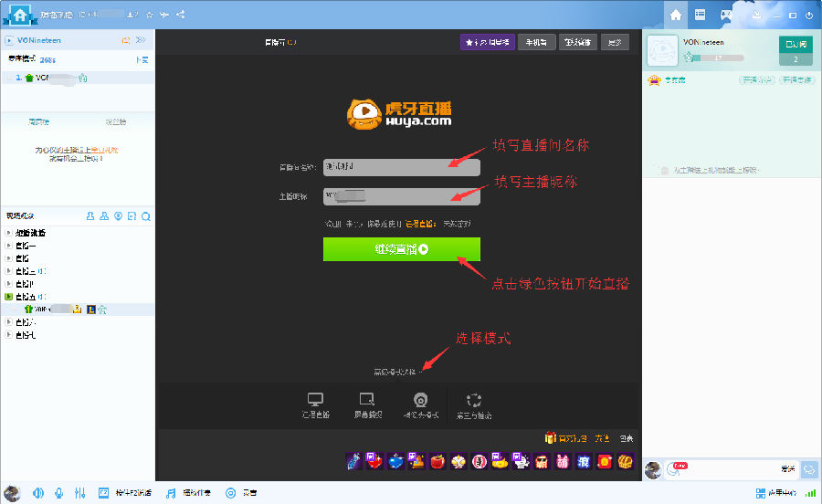This screenshot has width=822, height=504.
Task: Click the gray button beside purple button
Action: point(536,42)
